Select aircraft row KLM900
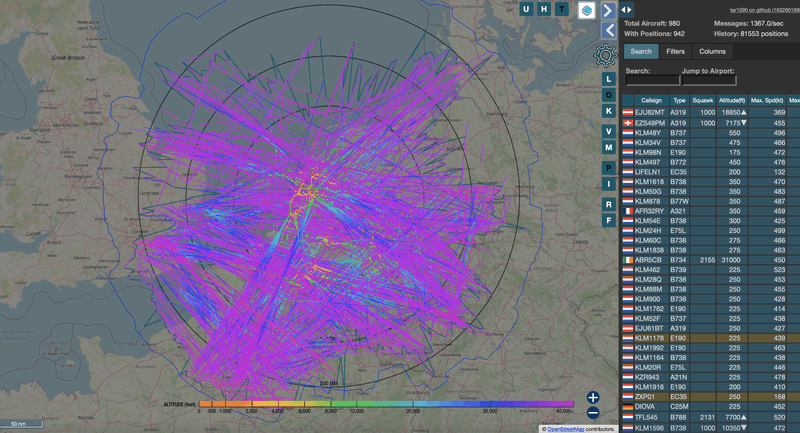Screen dimensions: 800x433 pos(711,299)
